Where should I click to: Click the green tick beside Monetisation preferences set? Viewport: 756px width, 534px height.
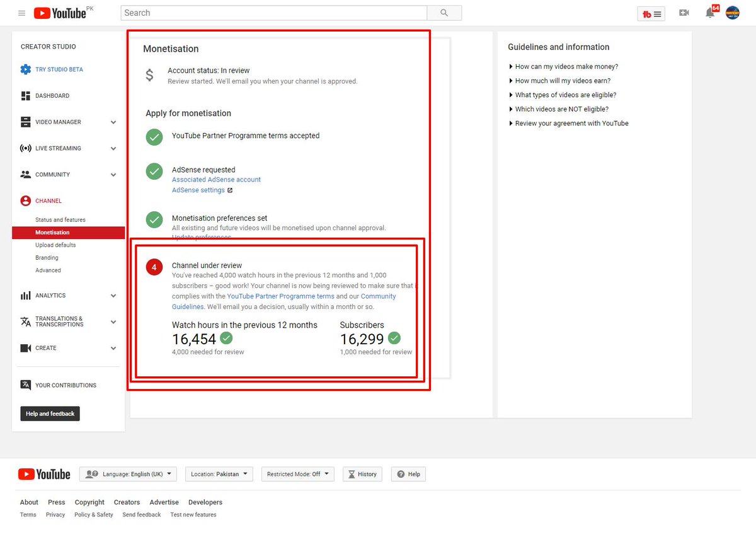tap(154, 219)
